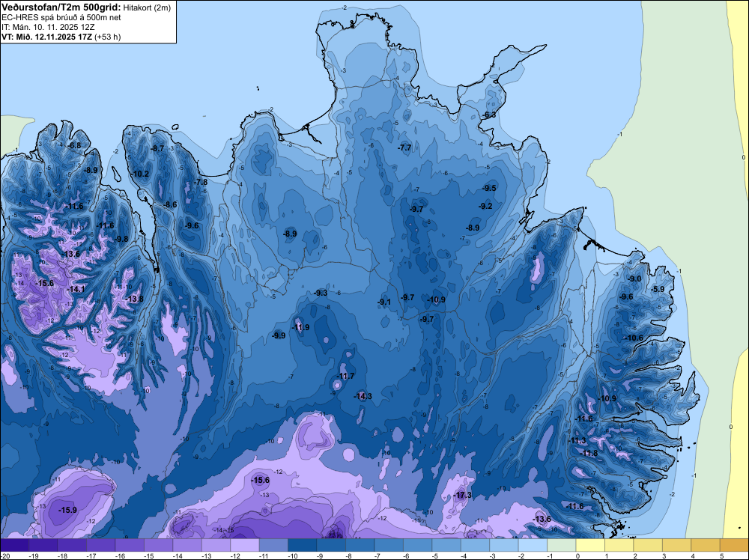The width and height of the screenshot is (749, 560).
Task: Click the title text Veðurstofan/T2m 500grid
Action: point(61,7)
